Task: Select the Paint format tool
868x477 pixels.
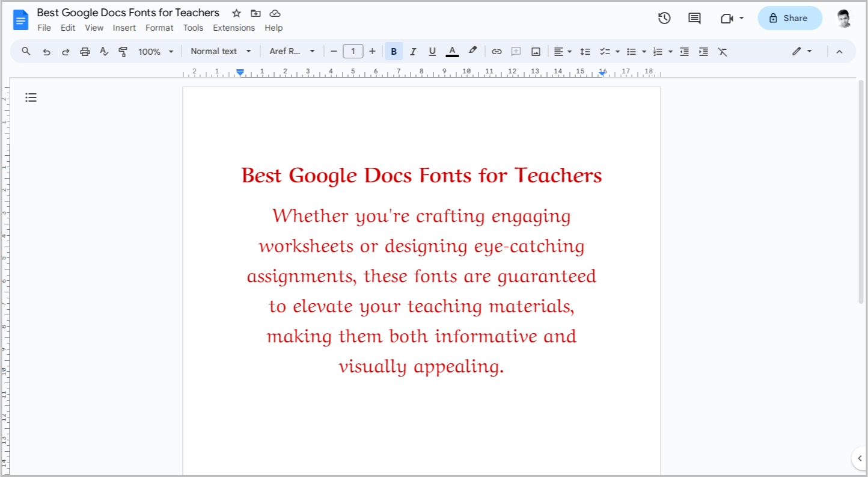Action: coord(123,51)
